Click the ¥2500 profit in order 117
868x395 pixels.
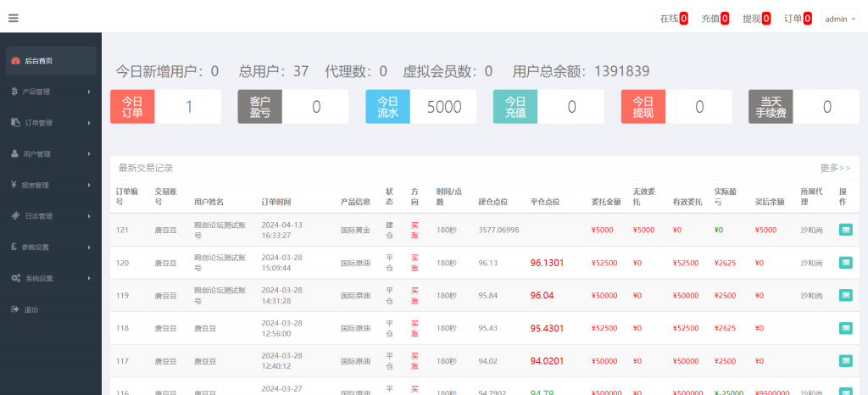(x=725, y=361)
